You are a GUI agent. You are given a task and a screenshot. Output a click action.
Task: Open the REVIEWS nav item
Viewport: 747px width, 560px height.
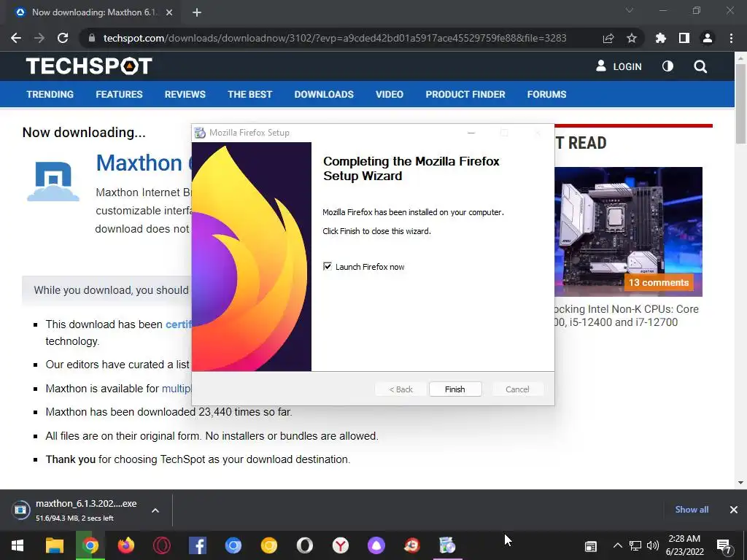(x=185, y=94)
